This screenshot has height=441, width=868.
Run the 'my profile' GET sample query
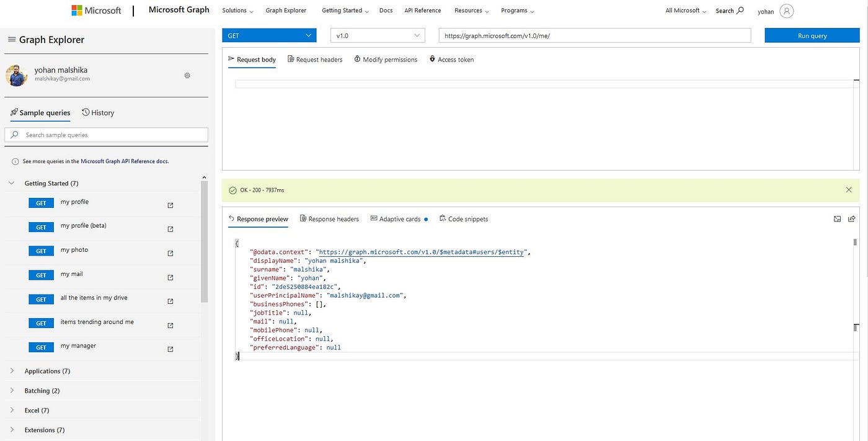[x=41, y=203]
